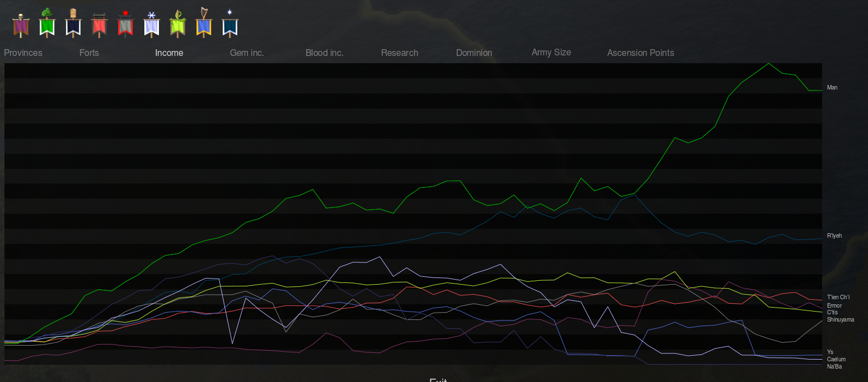
Task: Open the Income graph tab
Action: coord(169,53)
